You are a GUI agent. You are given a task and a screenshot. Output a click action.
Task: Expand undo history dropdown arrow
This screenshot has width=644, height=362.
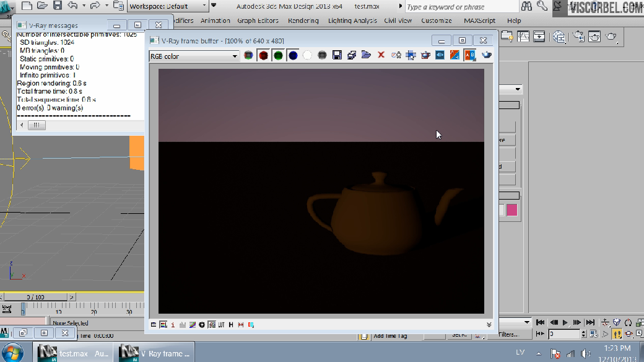[x=84, y=6]
